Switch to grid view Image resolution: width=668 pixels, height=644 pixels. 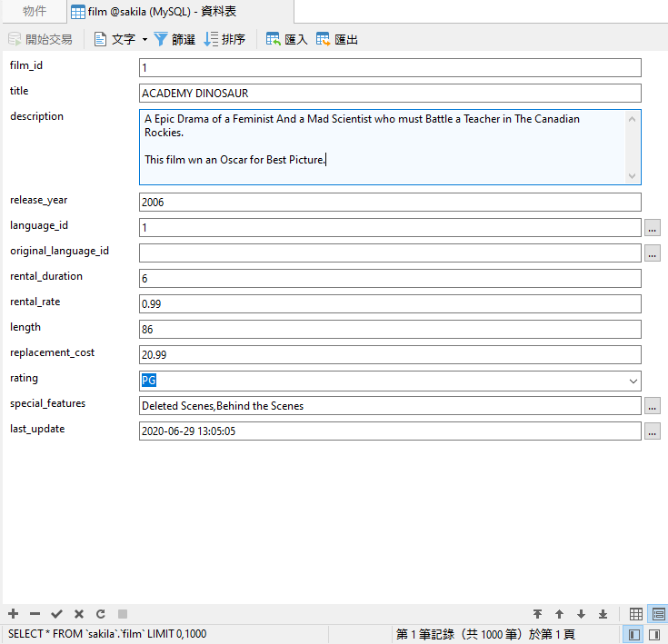click(636, 614)
